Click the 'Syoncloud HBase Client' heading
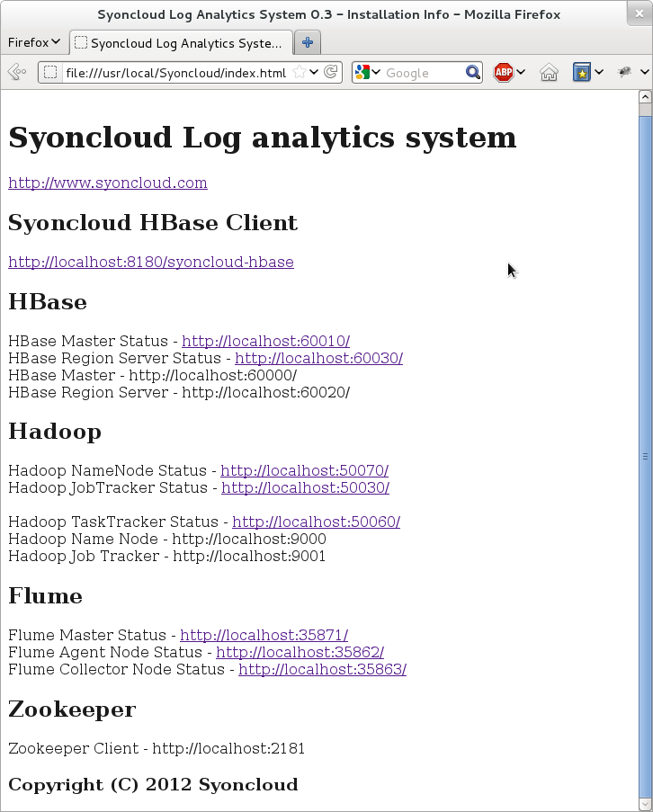This screenshot has width=653, height=812. point(153,223)
